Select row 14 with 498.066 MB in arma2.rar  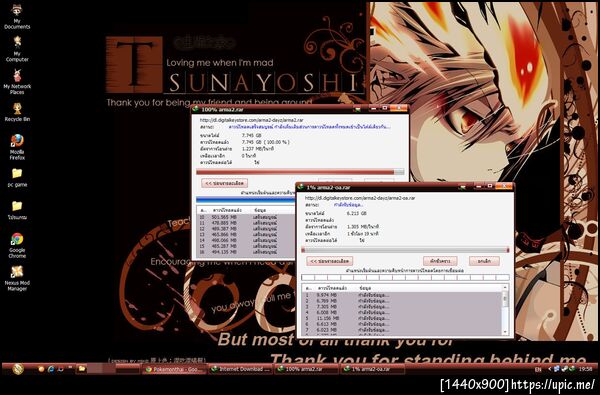click(x=246, y=240)
